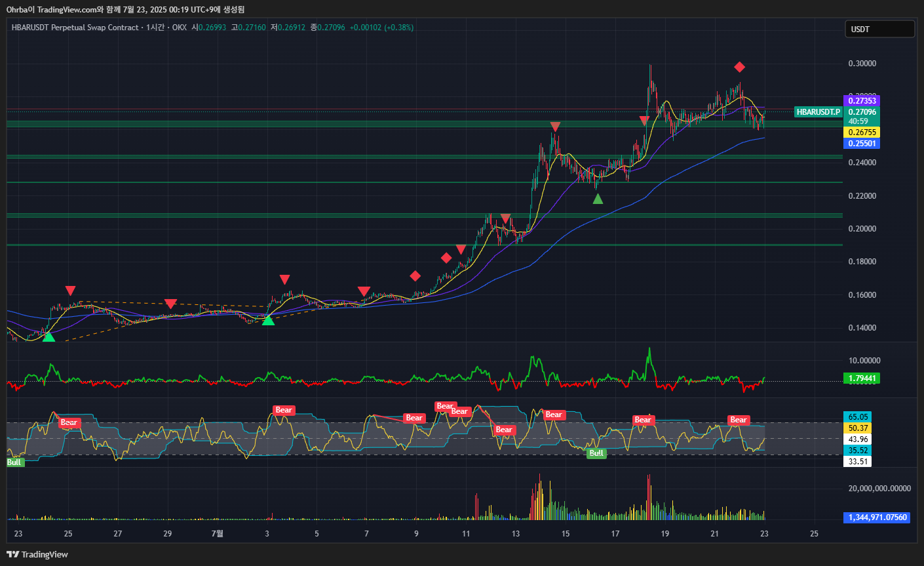Screen dimensions: 924x566
Task: Click the high value 고 0.27160
Action: pyautogui.click(x=248, y=28)
